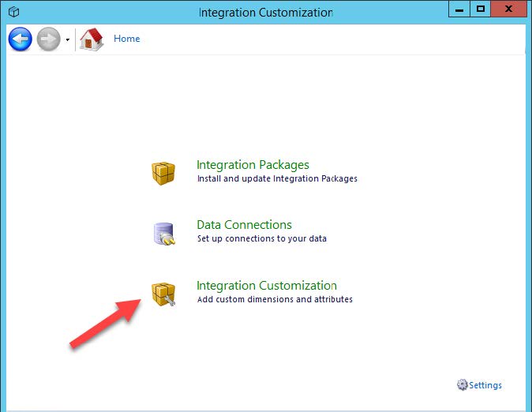Click 'Set up connections to your data' text
Viewport: 532px width, 412px height.
tap(261, 238)
